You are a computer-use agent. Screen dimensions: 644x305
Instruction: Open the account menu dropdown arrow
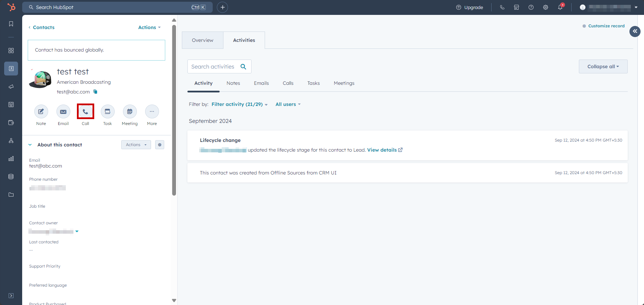click(636, 7)
